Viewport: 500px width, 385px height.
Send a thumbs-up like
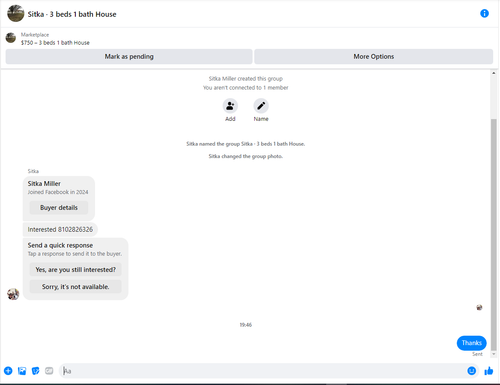[x=489, y=371]
